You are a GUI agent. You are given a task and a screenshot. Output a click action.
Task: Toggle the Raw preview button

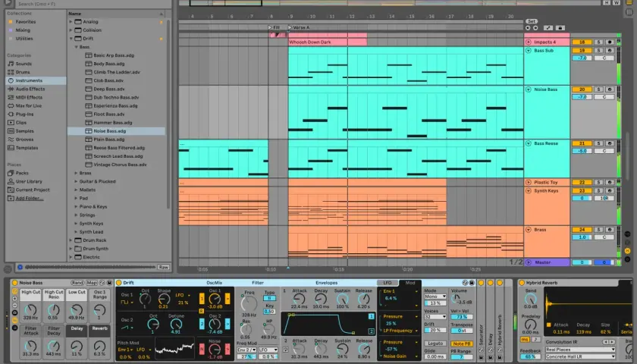[x=163, y=267]
